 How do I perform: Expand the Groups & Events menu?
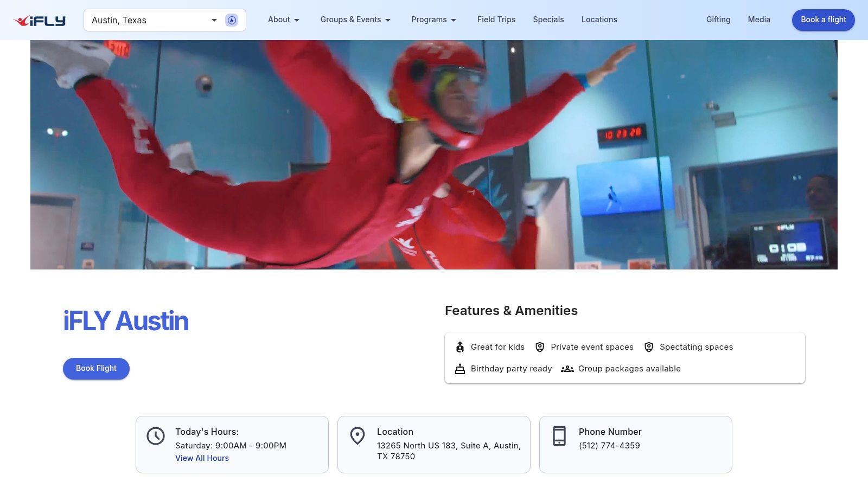click(x=355, y=20)
